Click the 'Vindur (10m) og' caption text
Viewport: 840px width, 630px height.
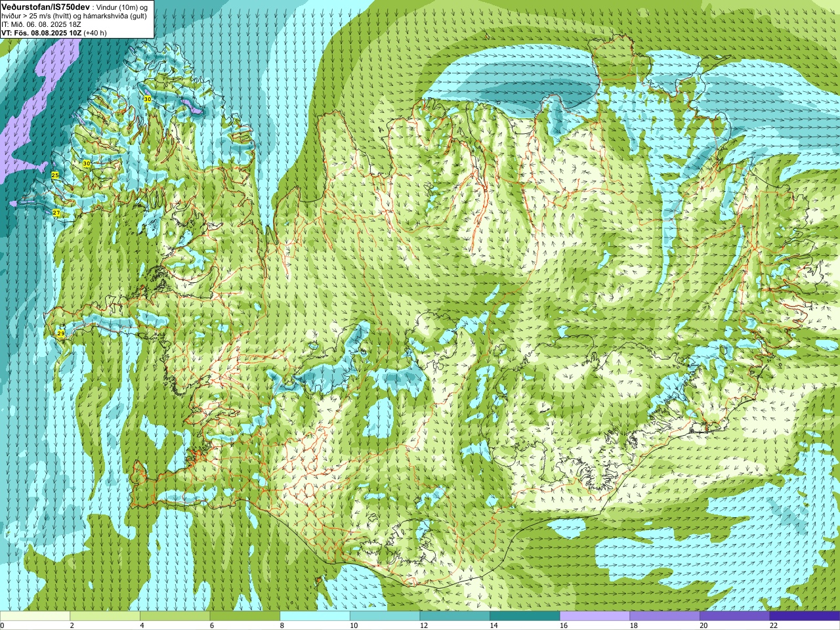[122, 7]
